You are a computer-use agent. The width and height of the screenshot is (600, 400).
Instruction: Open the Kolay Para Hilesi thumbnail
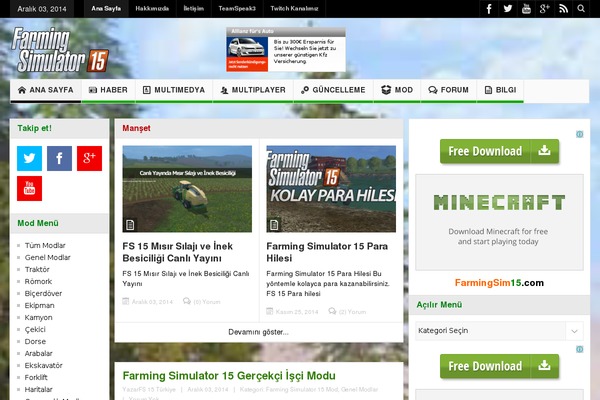point(331,189)
